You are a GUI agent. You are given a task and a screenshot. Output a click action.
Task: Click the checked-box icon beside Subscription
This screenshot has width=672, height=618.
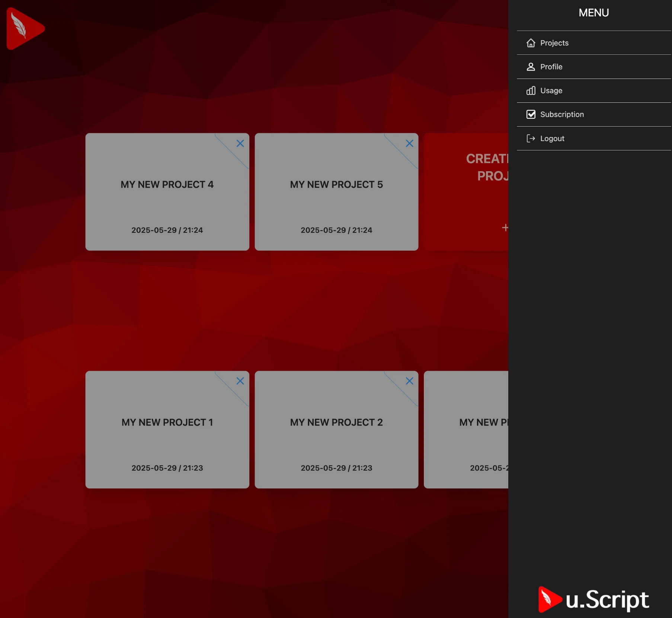[x=531, y=114]
